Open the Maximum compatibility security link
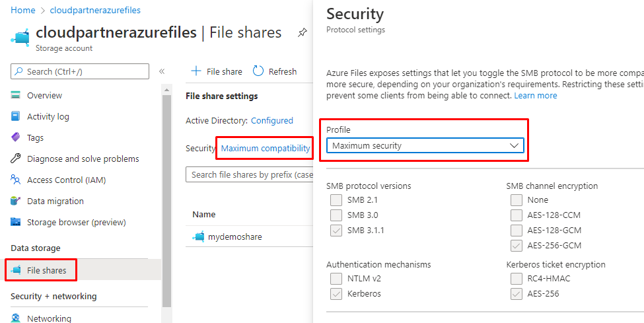Screen dimensions: 644x323 tap(266, 148)
